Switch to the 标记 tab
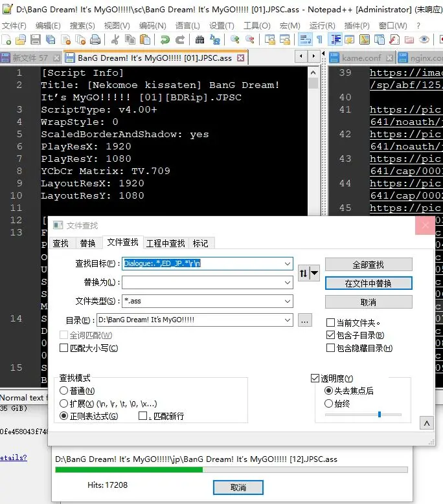 coord(200,243)
